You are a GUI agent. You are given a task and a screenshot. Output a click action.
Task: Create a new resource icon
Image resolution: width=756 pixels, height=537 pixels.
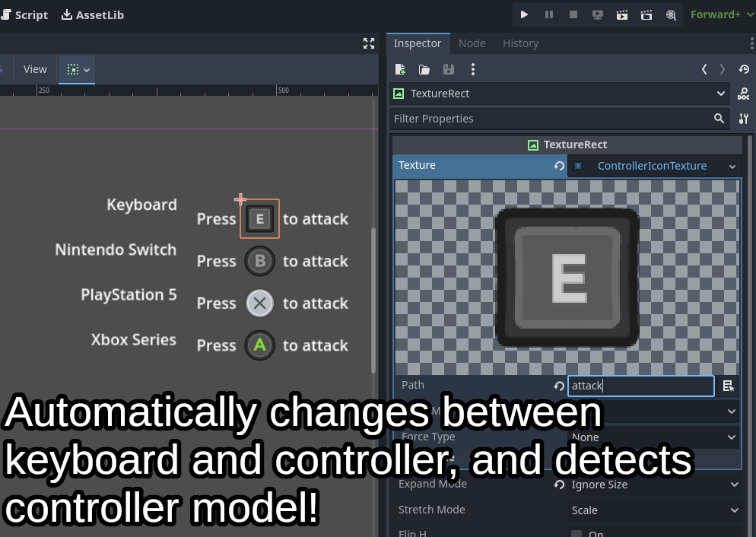(400, 69)
